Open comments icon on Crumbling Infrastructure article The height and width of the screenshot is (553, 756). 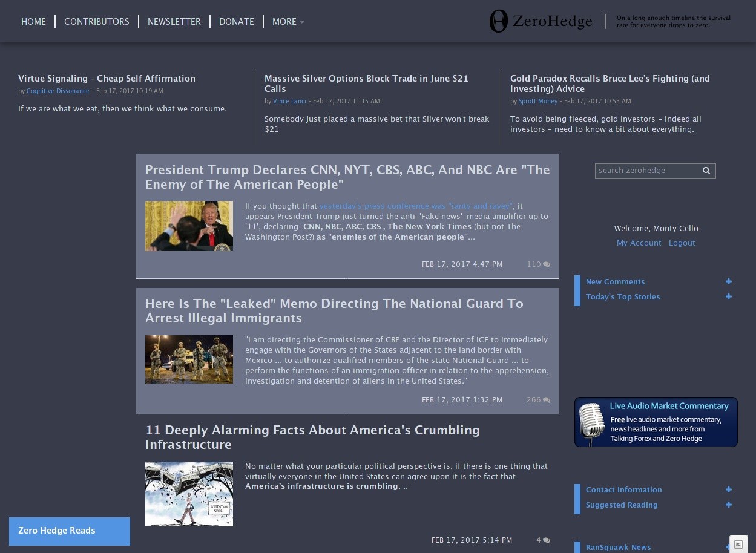pyautogui.click(x=547, y=540)
